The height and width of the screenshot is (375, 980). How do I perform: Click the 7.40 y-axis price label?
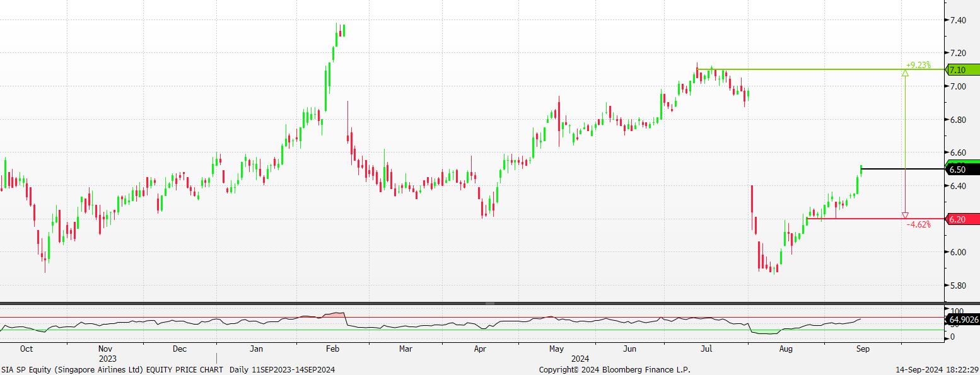click(x=959, y=20)
